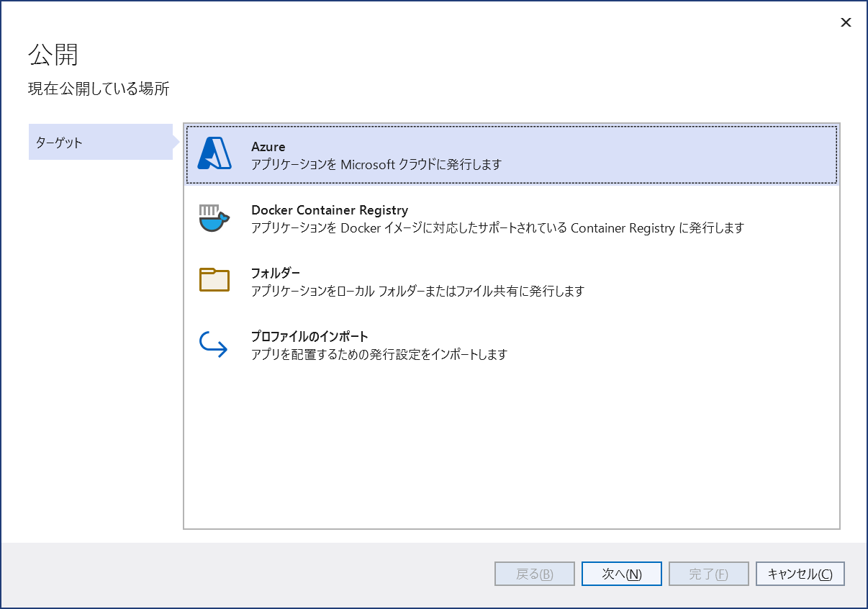Click the 公開 dialog heading

point(53,55)
